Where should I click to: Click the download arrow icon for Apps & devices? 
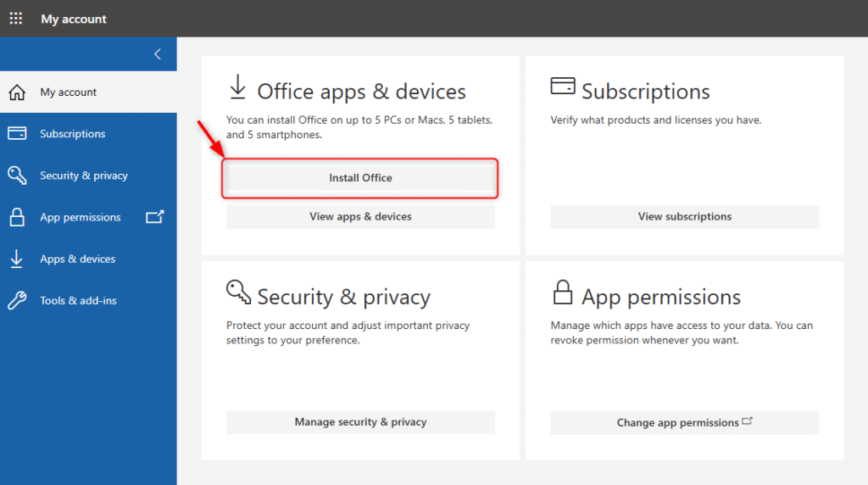click(17, 259)
